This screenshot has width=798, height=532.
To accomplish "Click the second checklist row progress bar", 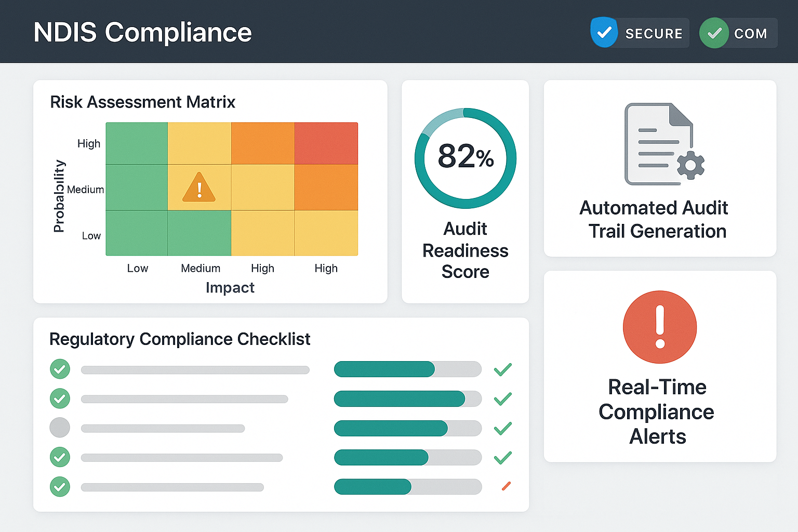I will [408, 398].
